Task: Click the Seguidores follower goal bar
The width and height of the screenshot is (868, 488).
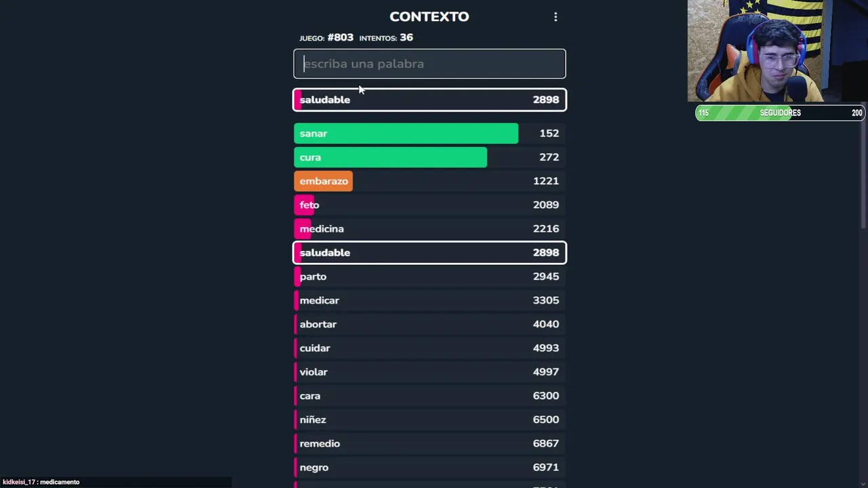Action: 780,113
